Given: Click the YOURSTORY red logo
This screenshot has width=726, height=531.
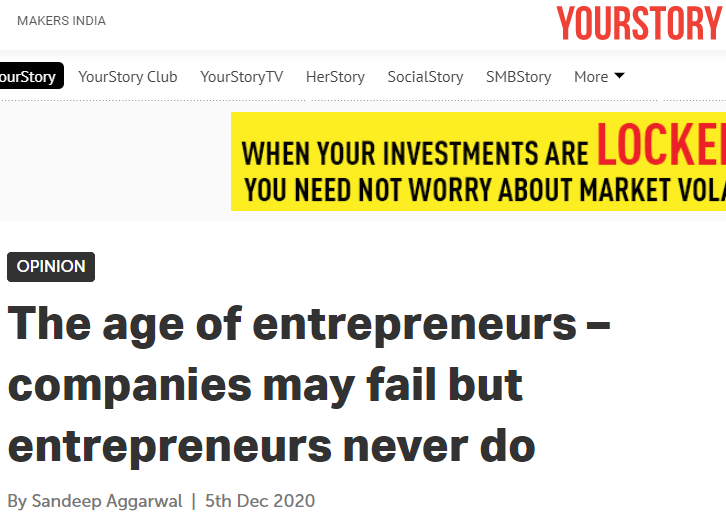Looking at the screenshot, I should point(640,22).
